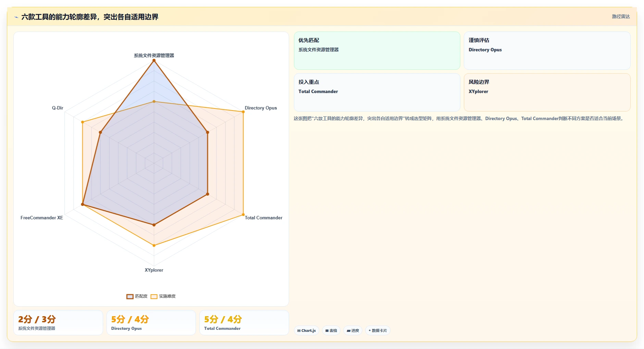Click 实施难度 point at Total Commander corner
This screenshot has height=349, width=644.
click(243, 215)
